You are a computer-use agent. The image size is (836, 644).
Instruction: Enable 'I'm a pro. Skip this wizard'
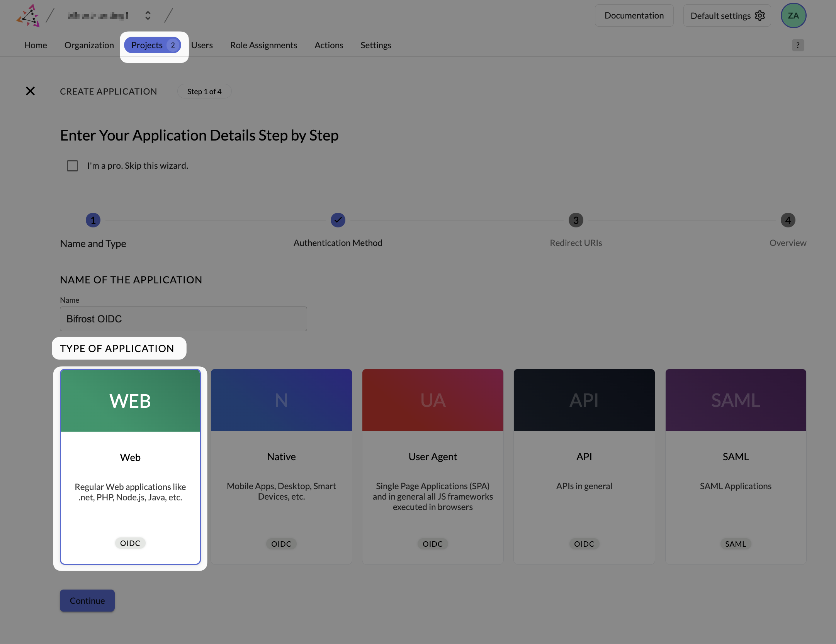tap(72, 166)
